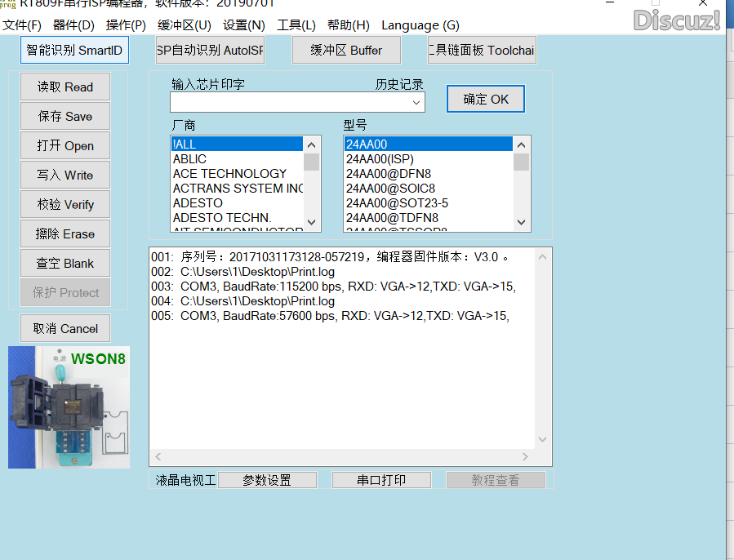Image resolution: width=734 pixels, height=560 pixels.
Task: Erase the chip using 擦除 Erase
Action: [65, 233]
